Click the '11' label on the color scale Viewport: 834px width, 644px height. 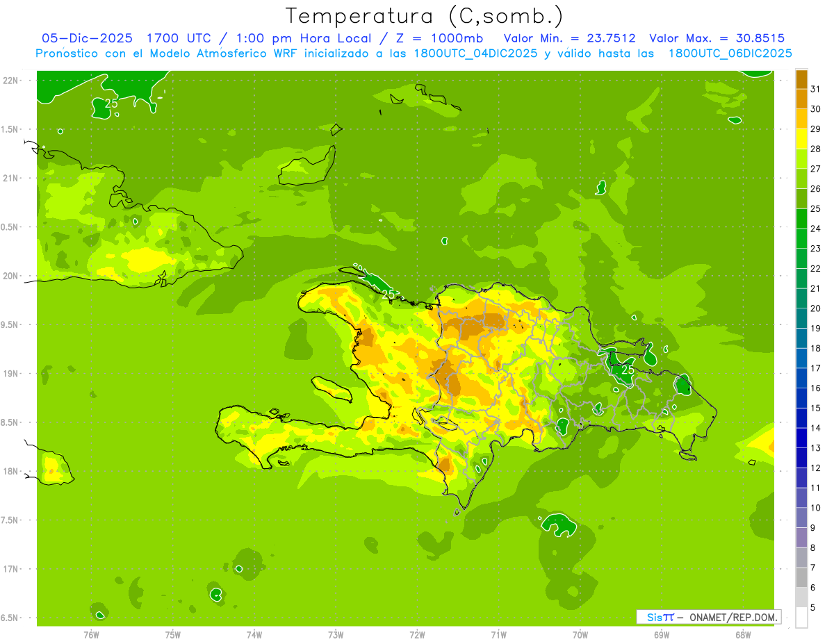pos(817,488)
